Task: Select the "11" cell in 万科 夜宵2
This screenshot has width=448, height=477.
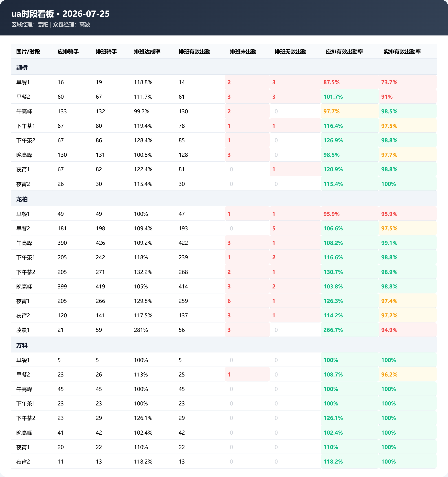Action: [61, 462]
